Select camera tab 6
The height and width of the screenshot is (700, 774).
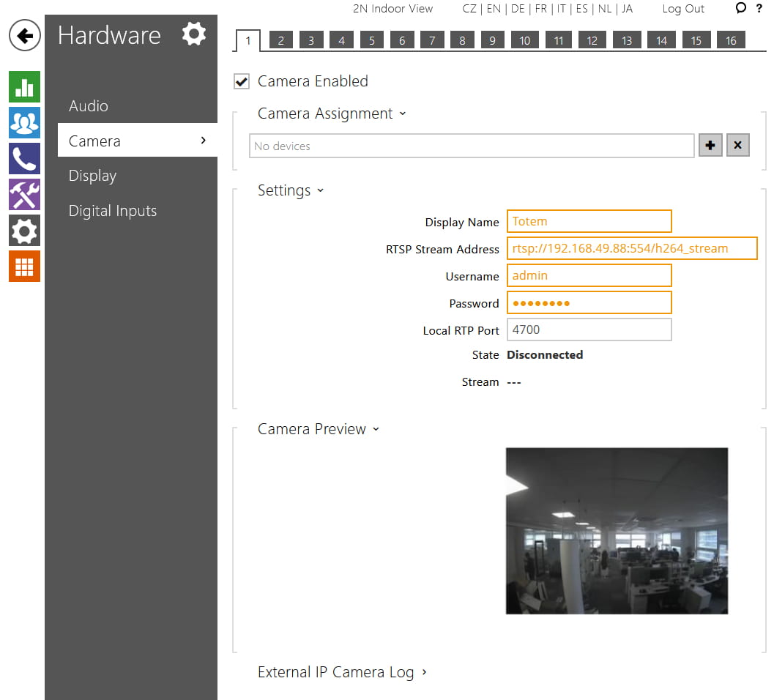coord(402,40)
